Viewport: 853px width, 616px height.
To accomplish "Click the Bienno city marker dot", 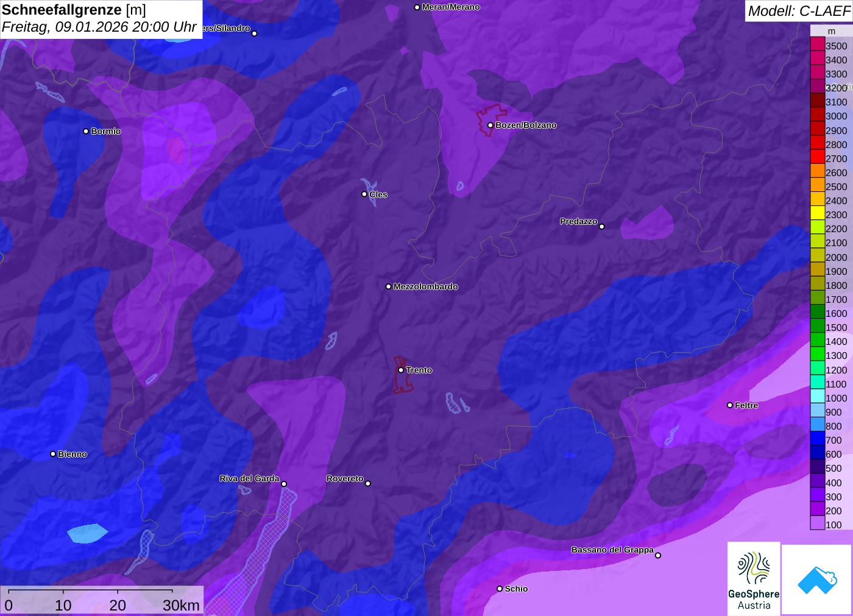I will click(53, 454).
